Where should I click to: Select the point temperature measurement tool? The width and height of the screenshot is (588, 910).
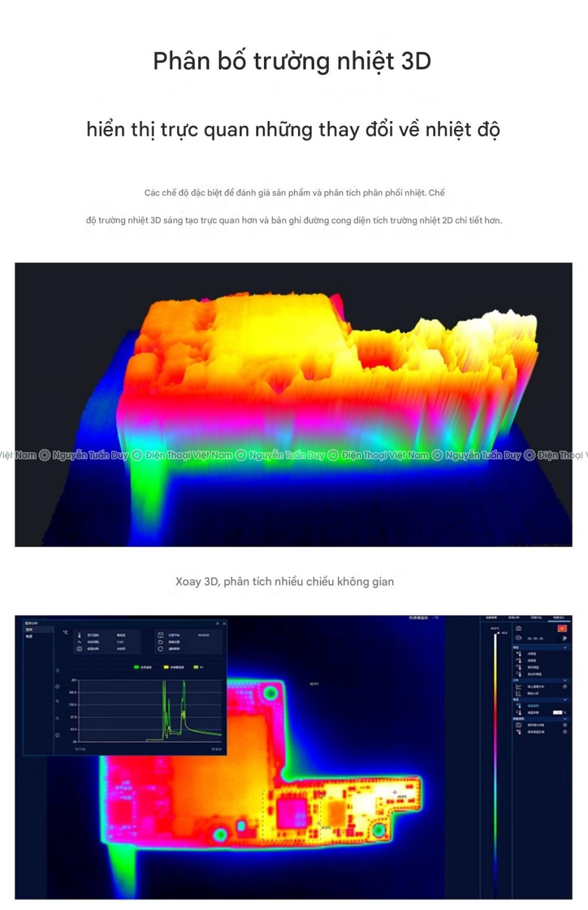point(519,653)
